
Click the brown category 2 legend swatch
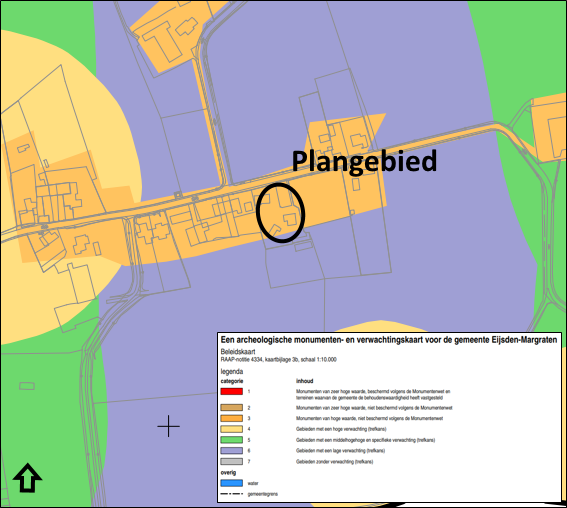(231, 407)
